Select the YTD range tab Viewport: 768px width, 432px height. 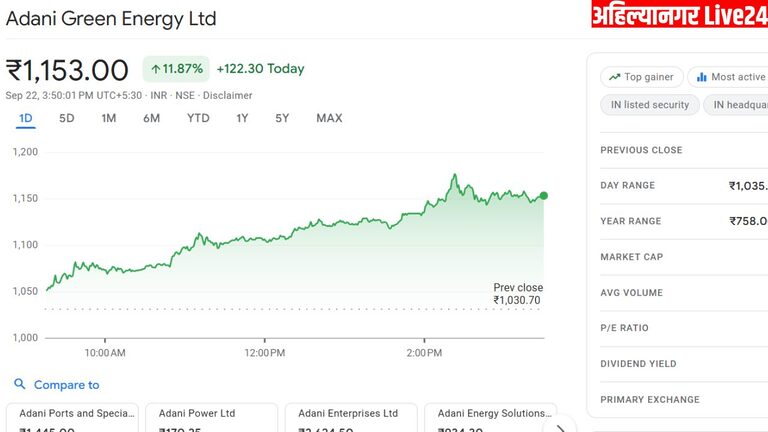point(198,118)
